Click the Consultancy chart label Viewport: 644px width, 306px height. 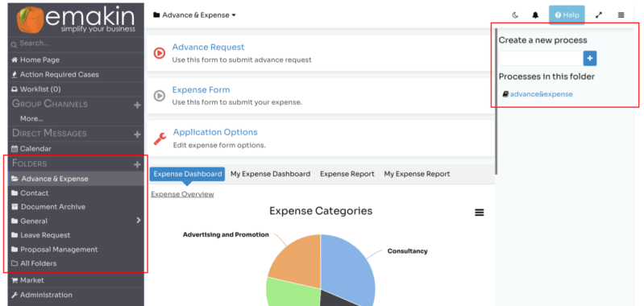pyautogui.click(x=407, y=251)
